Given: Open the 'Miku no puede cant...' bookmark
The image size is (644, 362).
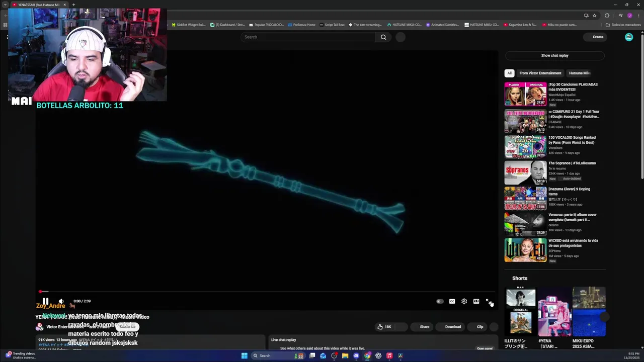Looking at the screenshot, I should point(559,25).
